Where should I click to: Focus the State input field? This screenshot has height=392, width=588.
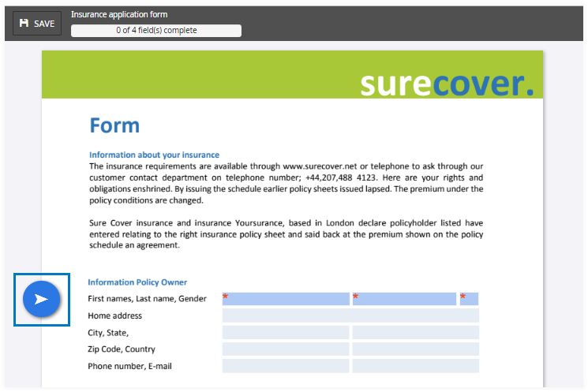click(x=415, y=332)
